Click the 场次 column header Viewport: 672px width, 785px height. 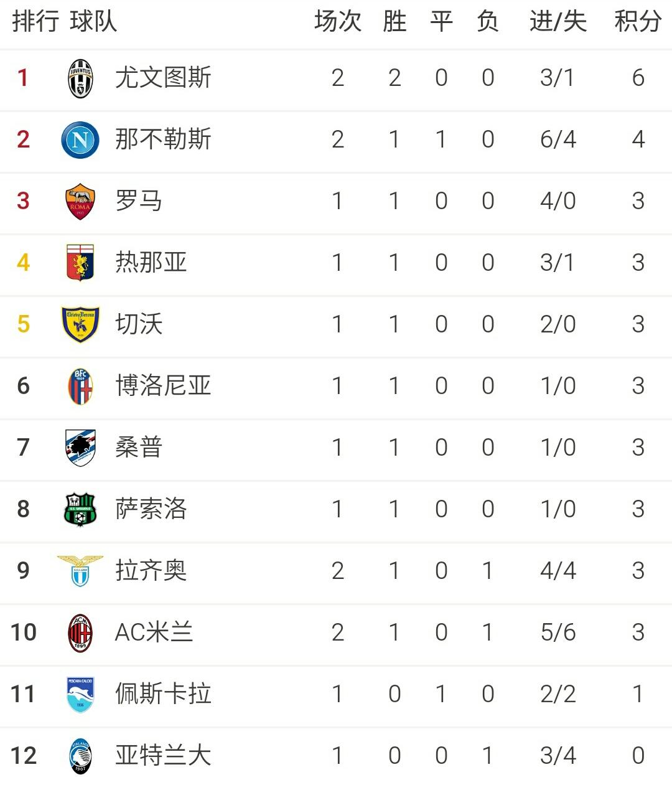click(338, 21)
